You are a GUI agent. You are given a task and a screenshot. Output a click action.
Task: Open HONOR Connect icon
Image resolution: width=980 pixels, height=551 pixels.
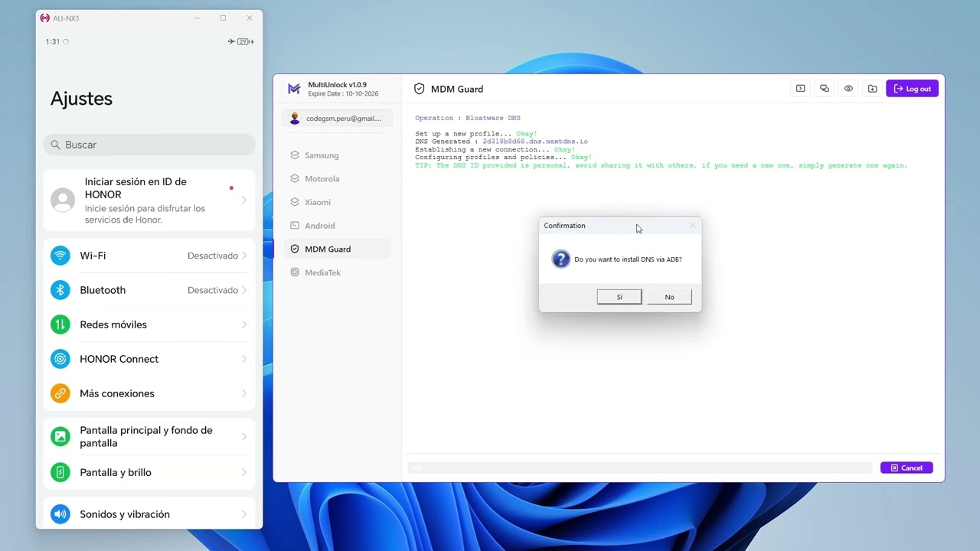[60, 359]
